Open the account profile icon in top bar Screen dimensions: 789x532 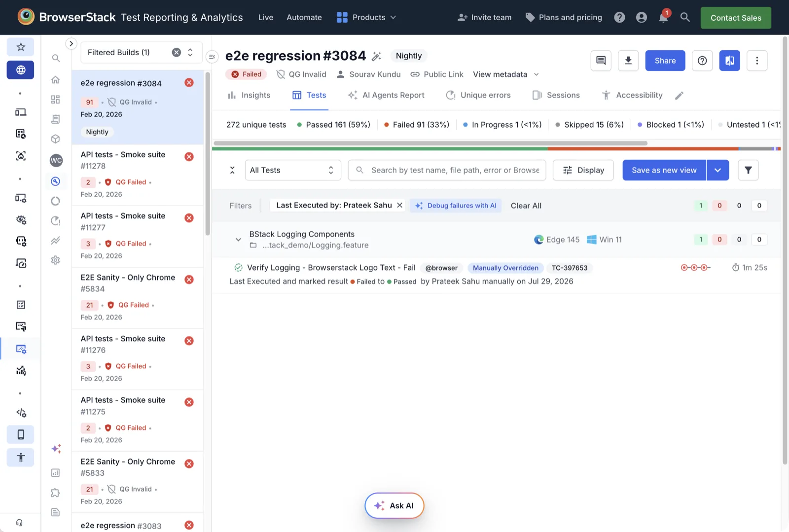(x=642, y=17)
